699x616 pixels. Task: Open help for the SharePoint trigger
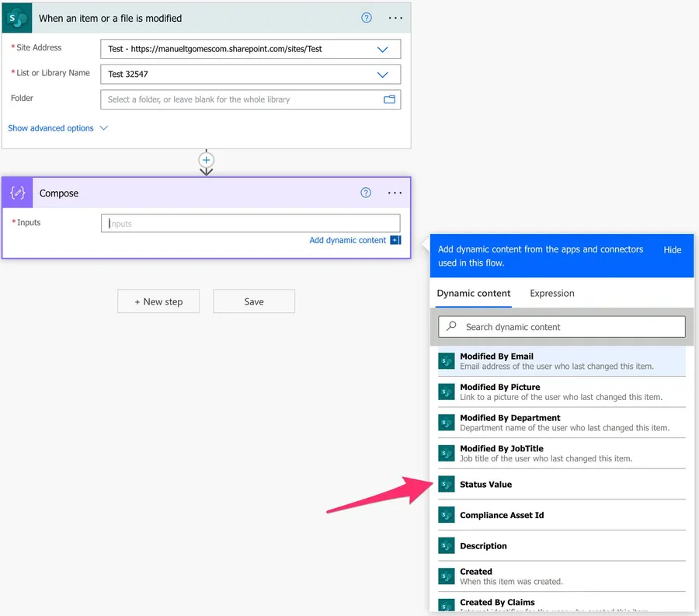tap(367, 18)
